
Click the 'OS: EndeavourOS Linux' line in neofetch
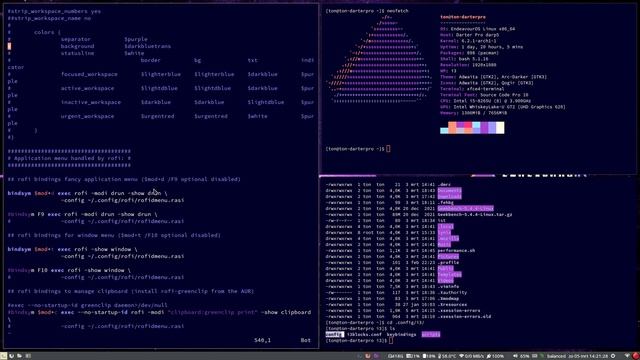tap(478, 29)
